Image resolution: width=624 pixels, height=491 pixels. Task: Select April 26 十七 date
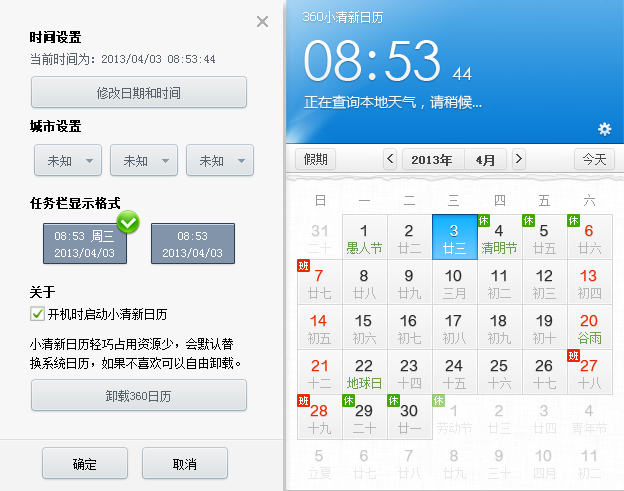[544, 372]
